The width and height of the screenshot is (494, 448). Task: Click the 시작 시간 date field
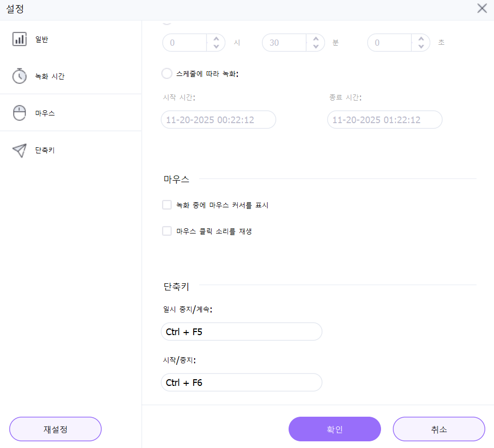click(x=218, y=119)
